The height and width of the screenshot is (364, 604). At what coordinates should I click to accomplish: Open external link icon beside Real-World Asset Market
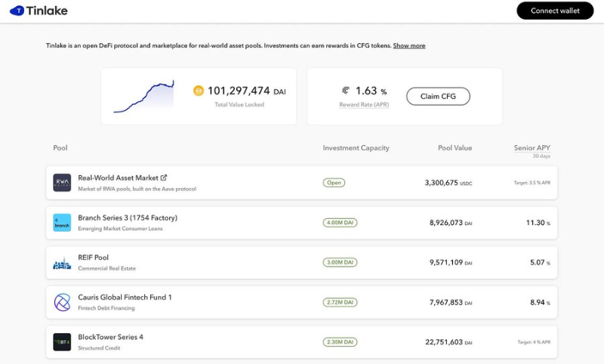click(x=164, y=177)
